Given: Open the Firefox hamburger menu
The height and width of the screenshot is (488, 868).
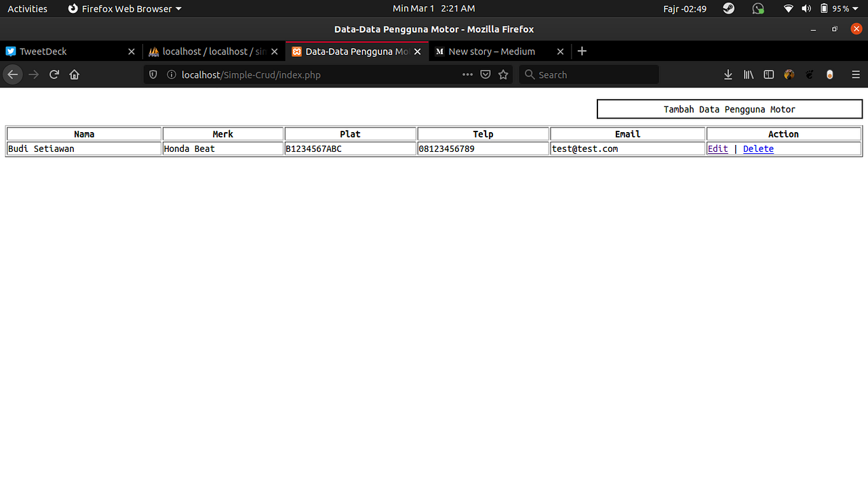Looking at the screenshot, I should click(x=856, y=75).
